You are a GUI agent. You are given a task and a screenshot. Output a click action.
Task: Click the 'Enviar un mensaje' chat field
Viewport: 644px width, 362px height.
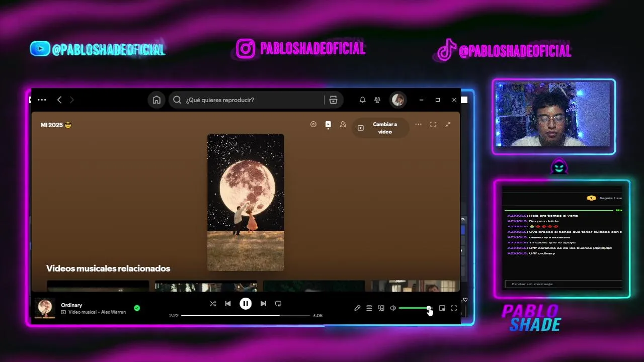[x=563, y=284]
